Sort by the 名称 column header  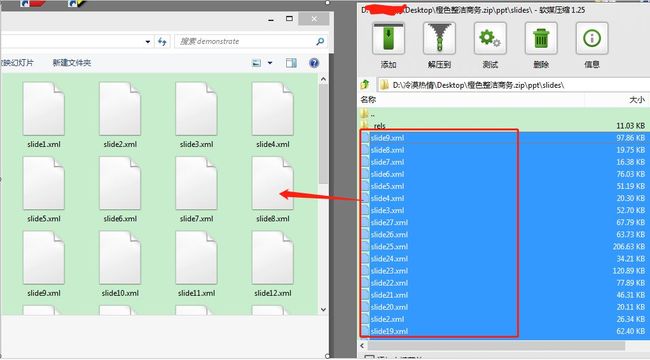coord(368,100)
